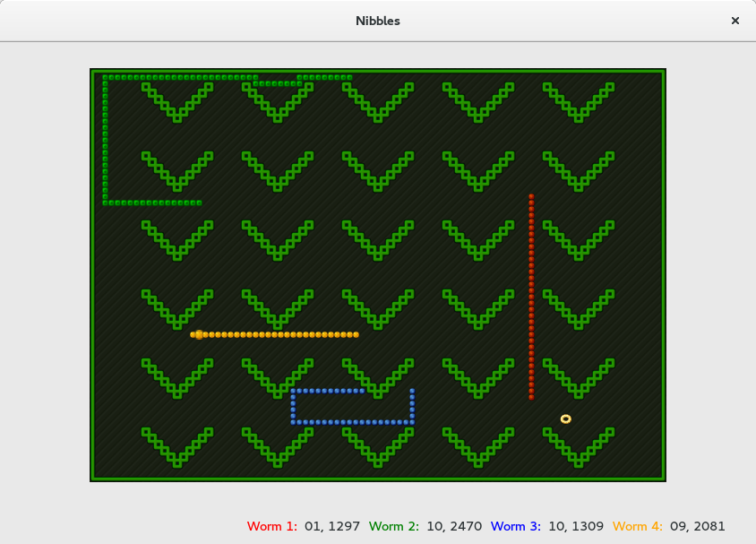Screen dimensions: 756x544
Task: Click the Worm 2 green label
Action: pos(394,526)
